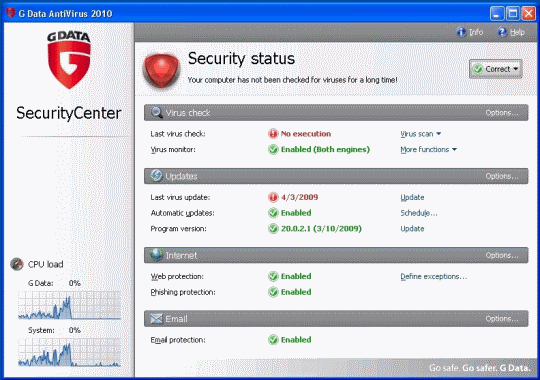Image resolution: width=540 pixels, height=380 pixels.
Task: Click Update link for Program version
Action: [x=412, y=229]
